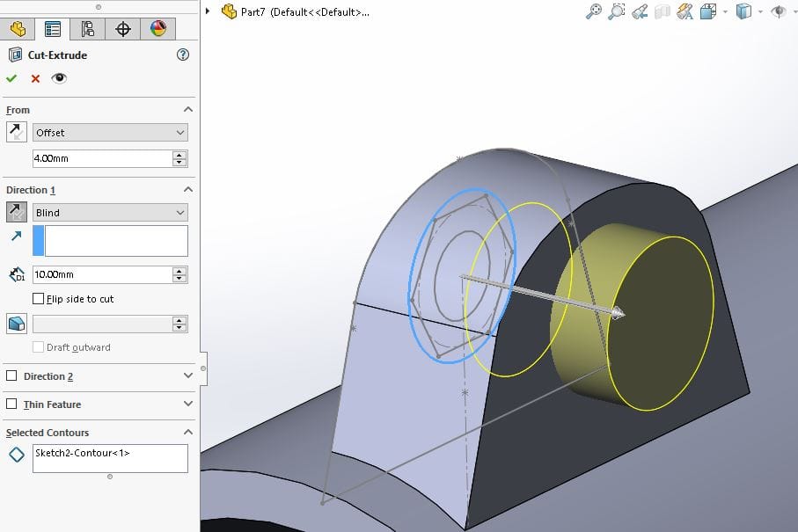Open the FeatureManager design tree tab
Image resolution: width=798 pixels, height=532 pixels.
click(18, 29)
